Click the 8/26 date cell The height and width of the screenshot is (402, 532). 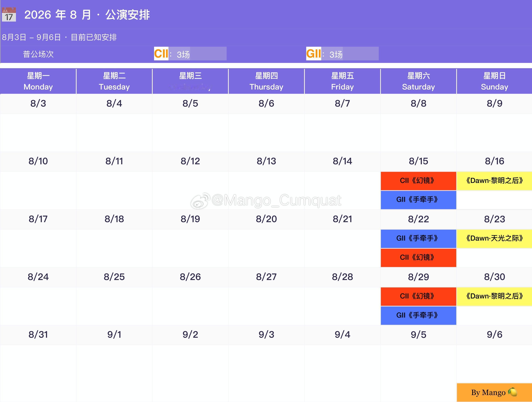pos(190,277)
